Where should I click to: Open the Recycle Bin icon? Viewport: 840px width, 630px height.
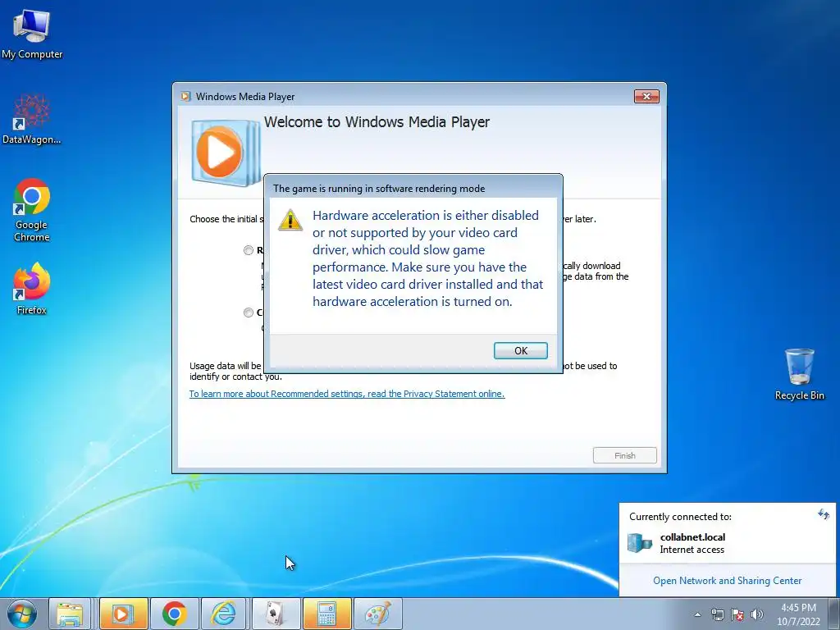point(799,374)
